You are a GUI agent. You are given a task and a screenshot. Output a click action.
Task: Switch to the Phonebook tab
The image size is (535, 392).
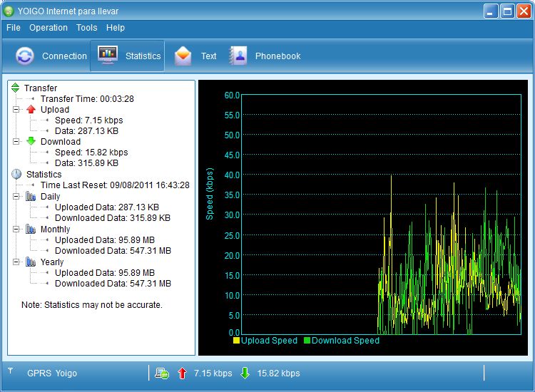[265, 56]
